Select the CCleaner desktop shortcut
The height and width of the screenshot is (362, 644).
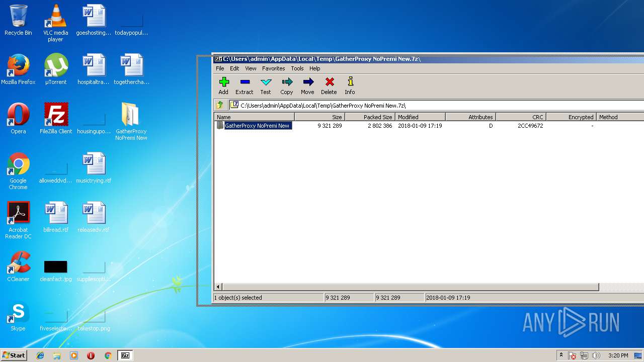click(18, 266)
